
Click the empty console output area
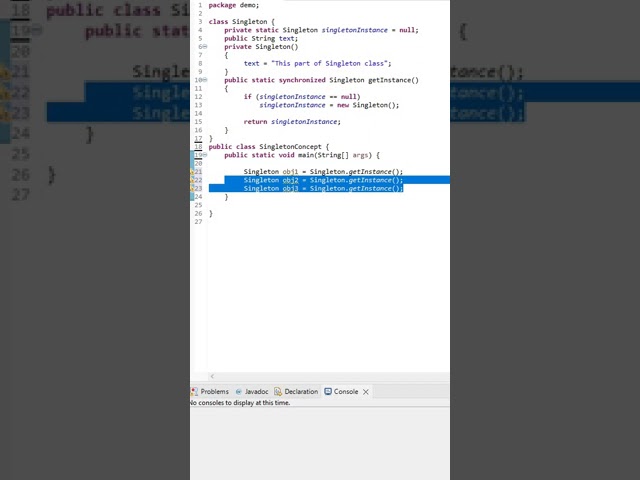(320, 443)
